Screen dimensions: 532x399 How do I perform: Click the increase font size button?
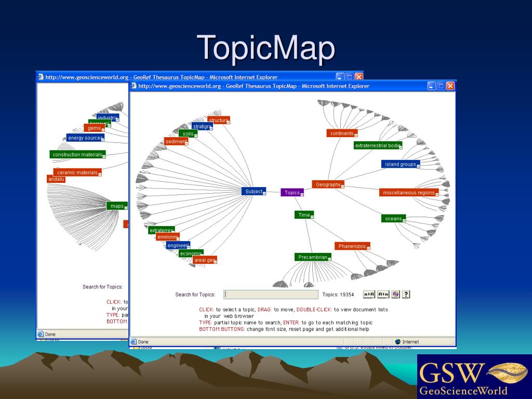click(x=369, y=294)
